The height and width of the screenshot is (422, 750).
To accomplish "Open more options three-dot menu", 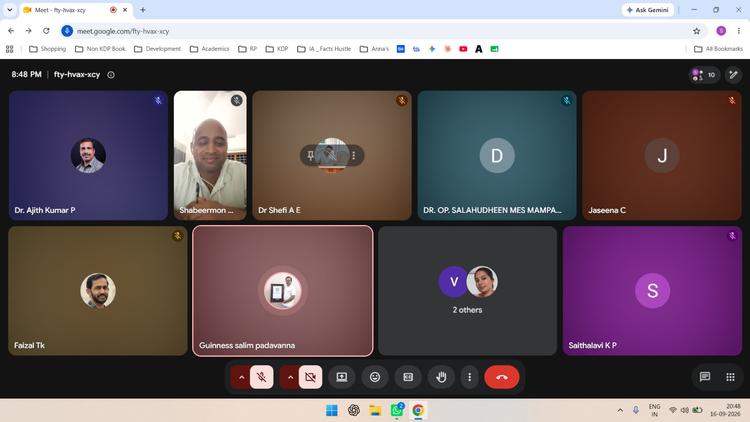I will 470,377.
